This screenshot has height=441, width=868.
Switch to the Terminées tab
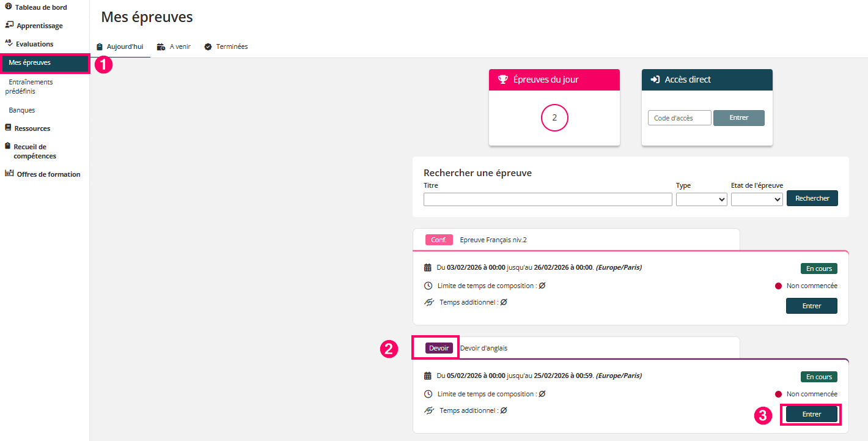[226, 46]
